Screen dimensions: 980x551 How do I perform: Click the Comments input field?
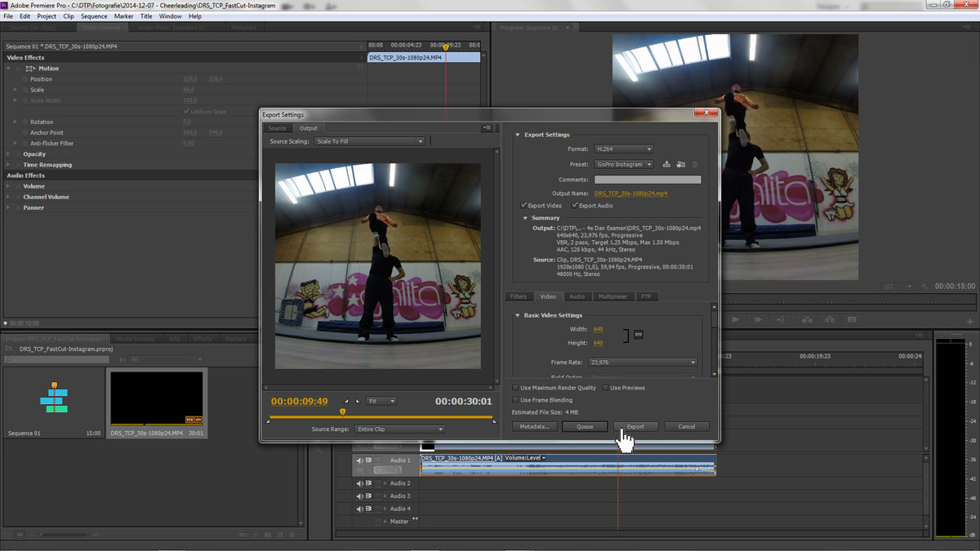click(x=647, y=180)
